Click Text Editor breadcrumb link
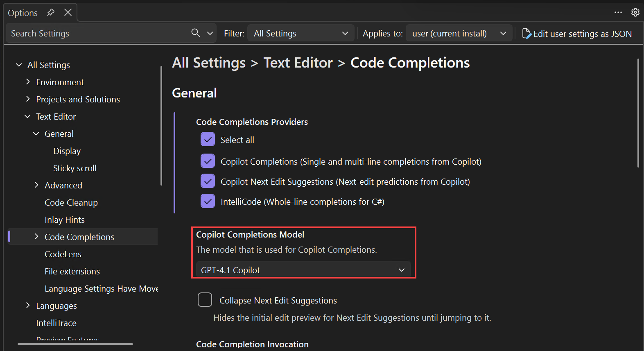The height and width of the screenshot is (351, 644). point(298,63)
